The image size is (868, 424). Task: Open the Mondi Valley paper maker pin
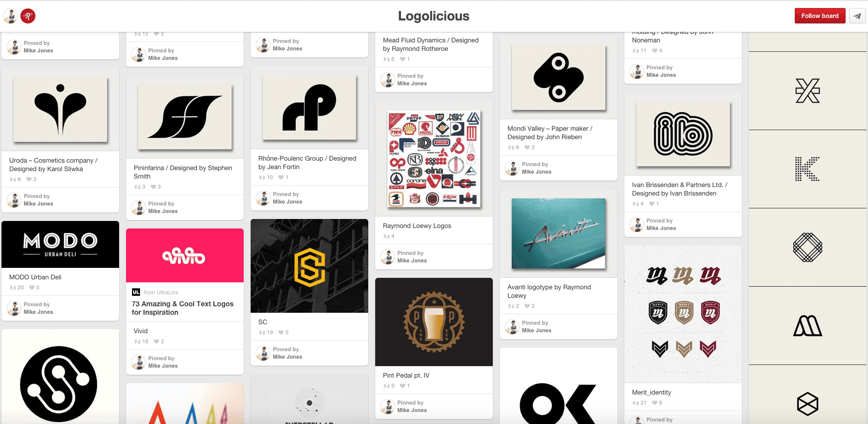point(558,77)
